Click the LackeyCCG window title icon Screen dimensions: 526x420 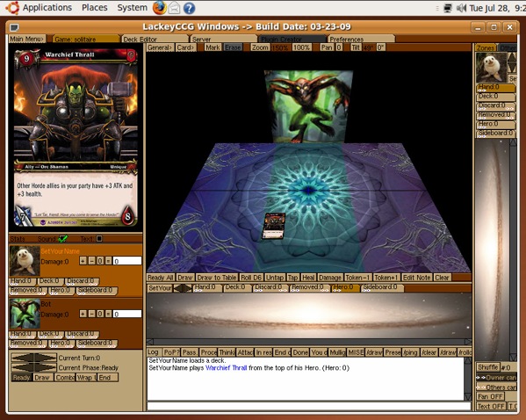(14, 27)
